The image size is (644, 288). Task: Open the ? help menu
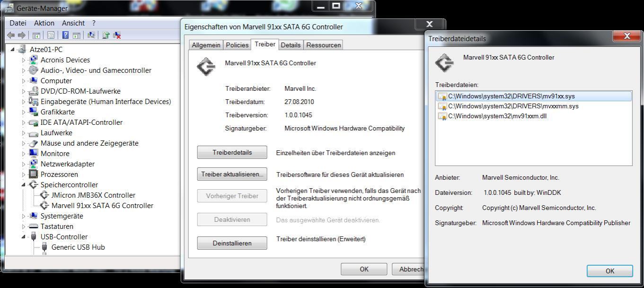click(x=94, y=23)
